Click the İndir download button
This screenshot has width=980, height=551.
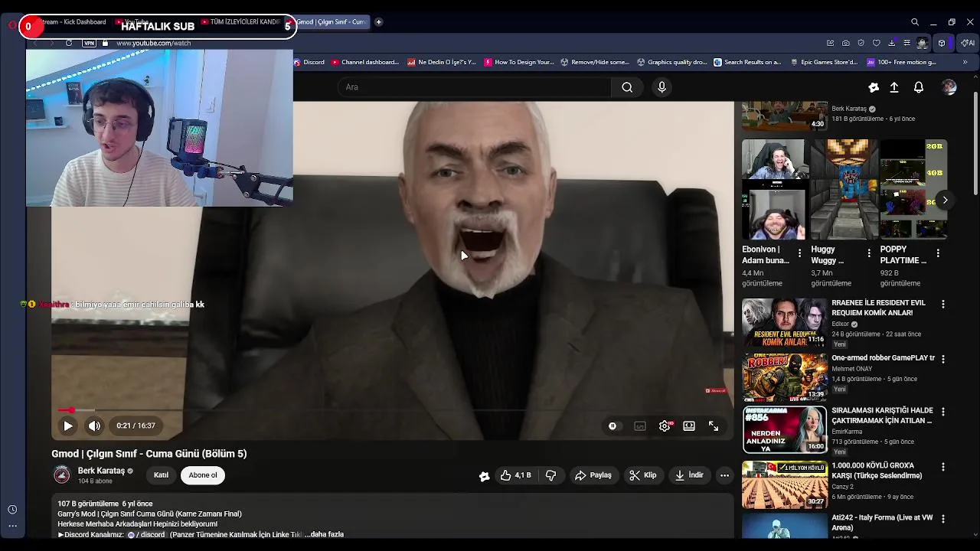[x=689, y=475]
